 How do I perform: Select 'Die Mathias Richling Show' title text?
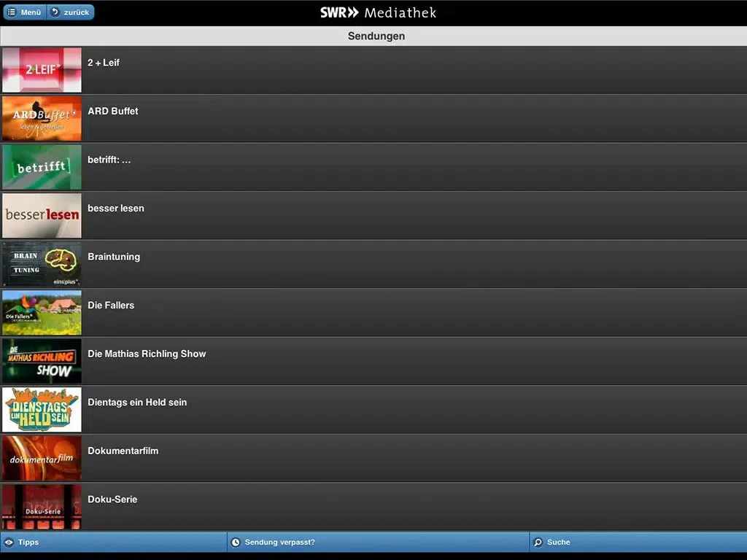147,354
